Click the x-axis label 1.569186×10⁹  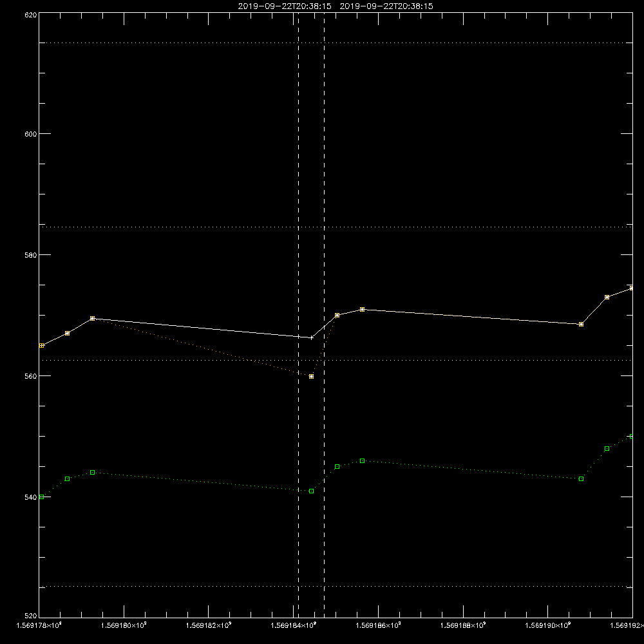tap(378, 625)
